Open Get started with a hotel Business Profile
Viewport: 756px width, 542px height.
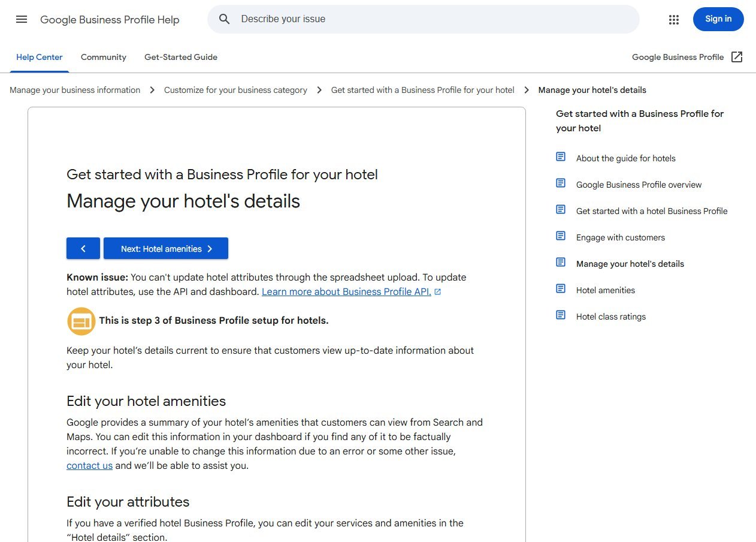pos(652,211)
